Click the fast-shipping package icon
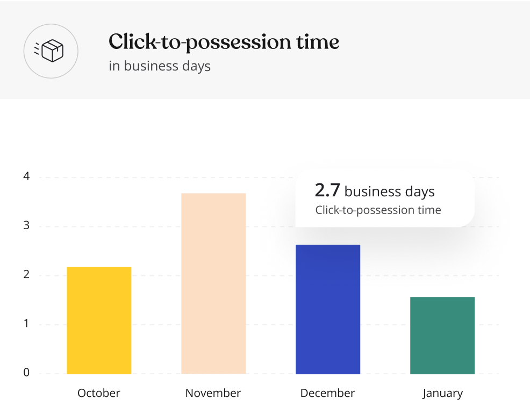 (49, 51)
